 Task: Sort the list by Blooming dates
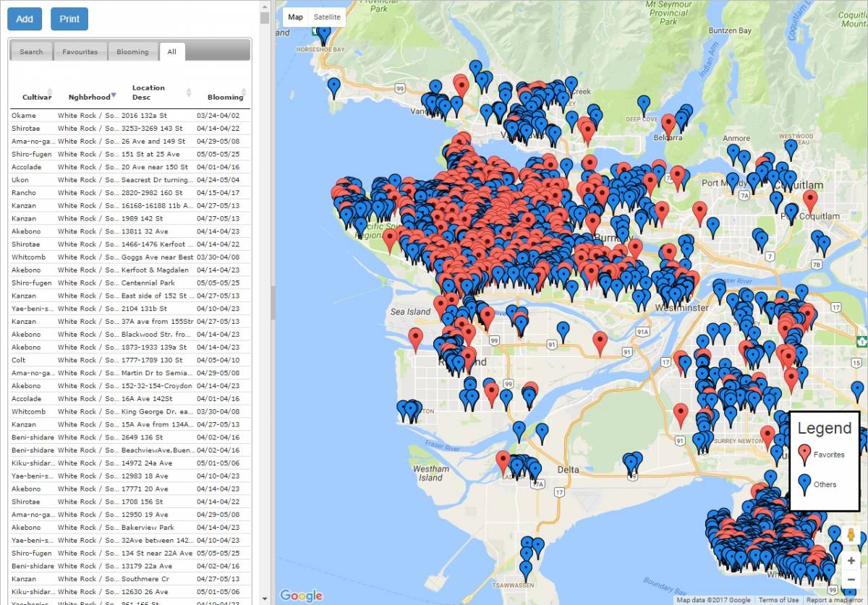click(x=225, y=97)
